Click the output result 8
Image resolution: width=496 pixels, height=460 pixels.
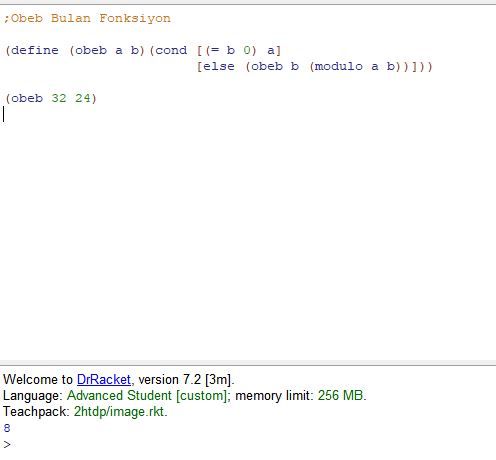(7, 428)
